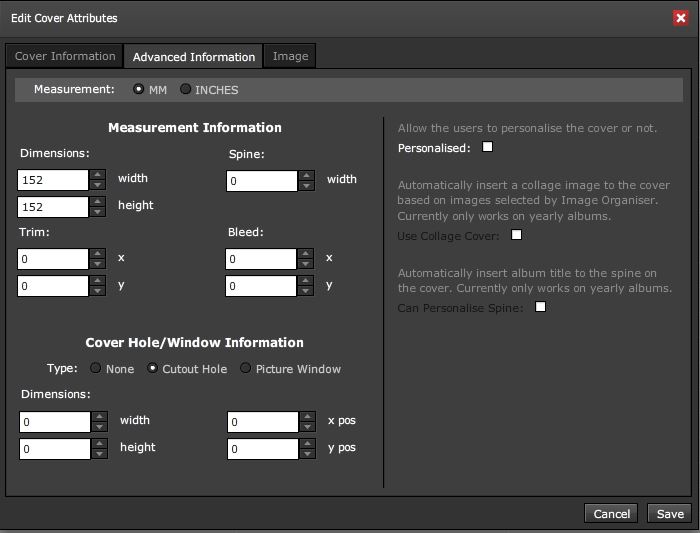Click the Bleed y input field

click(x=261, y=286)
